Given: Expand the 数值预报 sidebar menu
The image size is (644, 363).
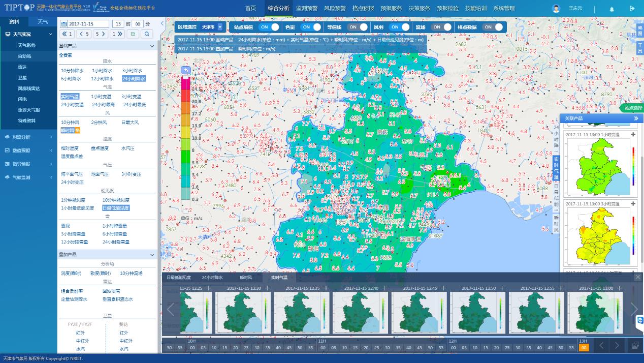Looking at the screenshot, I should 28,150.
